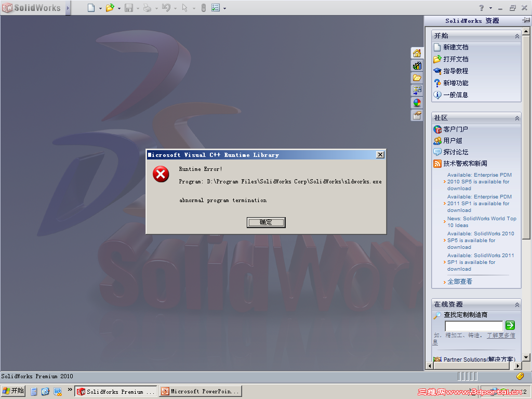
Task: Click the Help question mark icon
Action: pyautogui.click(x=482, y=7)
